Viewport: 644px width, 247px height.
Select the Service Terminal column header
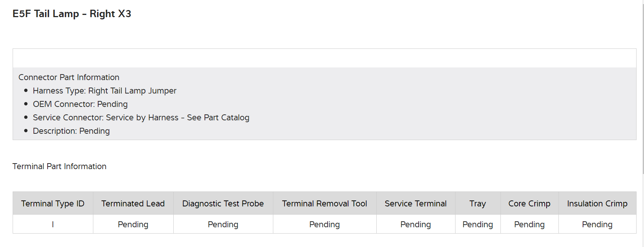(x=416, y=203)
